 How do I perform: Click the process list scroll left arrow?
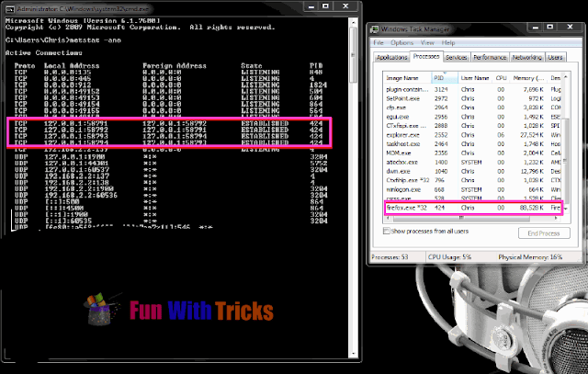click(x=387, y=218)
